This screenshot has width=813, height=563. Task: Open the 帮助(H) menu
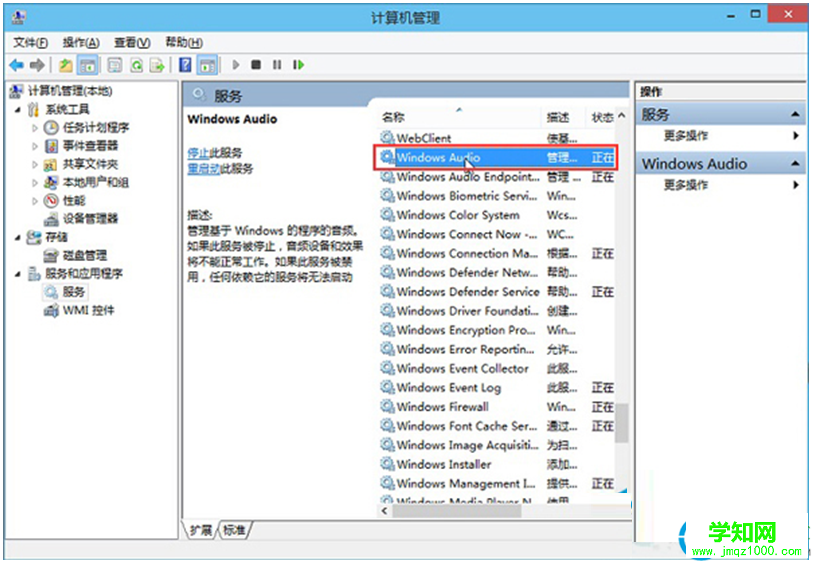click(184, 43)
